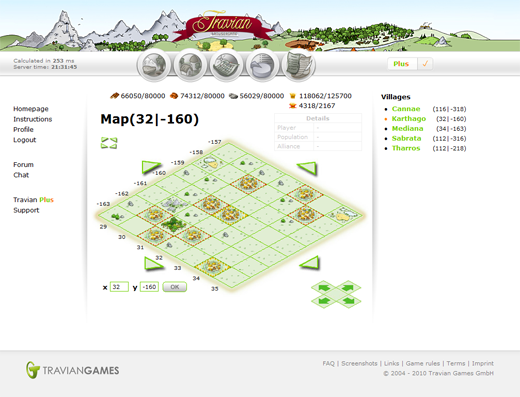
Task: Click the orange checkmark next to Plus
Action: [x=425, y=64]
